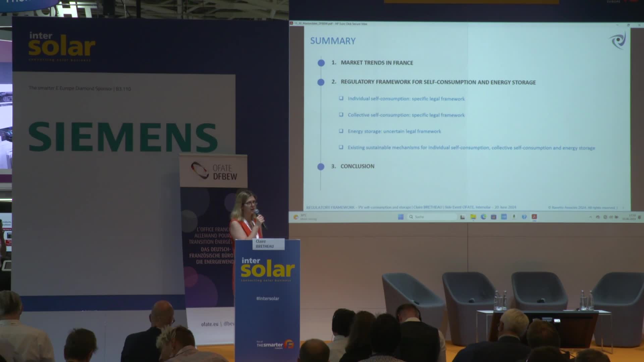Click 'Existing sustainable mechanisms for individual self-consumption' line
This screenshot has width=644, height=362.
[471, 148]
